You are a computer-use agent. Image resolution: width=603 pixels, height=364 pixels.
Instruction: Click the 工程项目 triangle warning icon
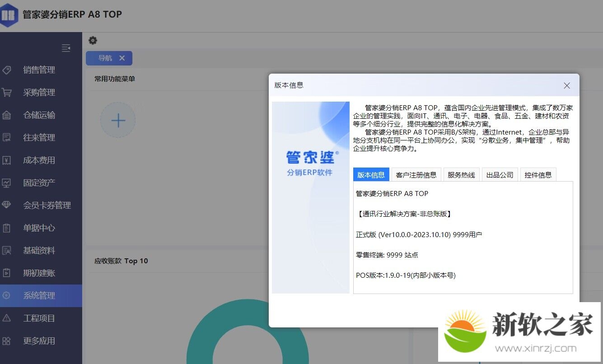coord(6,318)
